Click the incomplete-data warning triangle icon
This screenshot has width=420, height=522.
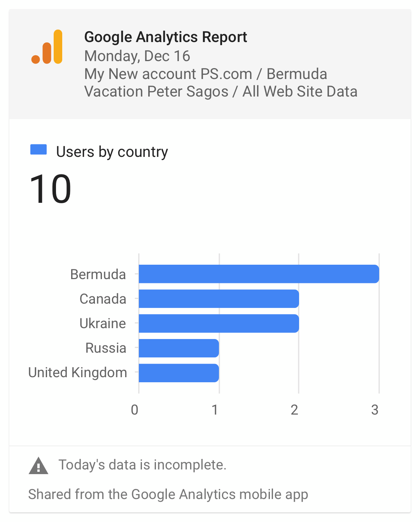pyautogui.click(x=38, y=466)
